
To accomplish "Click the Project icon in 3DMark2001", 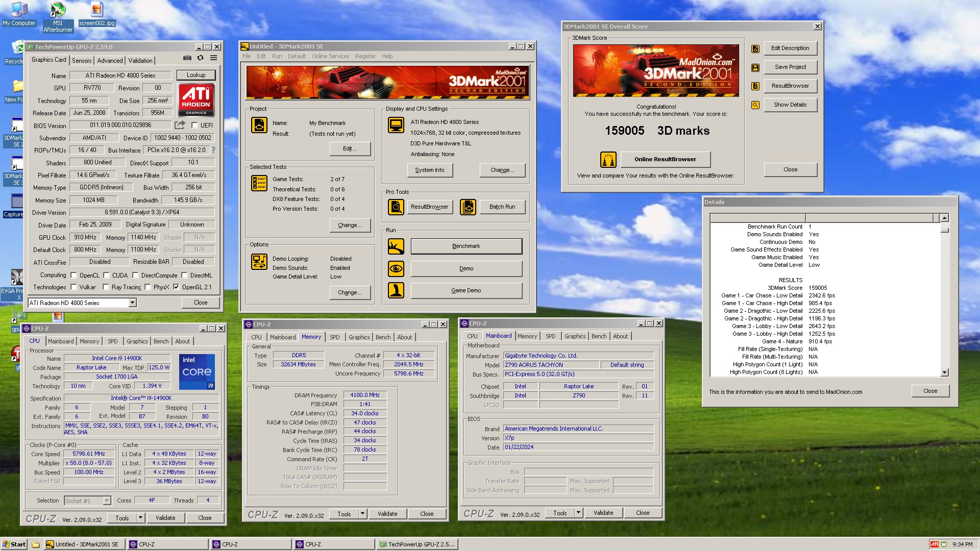I will [x=259, y=125].
